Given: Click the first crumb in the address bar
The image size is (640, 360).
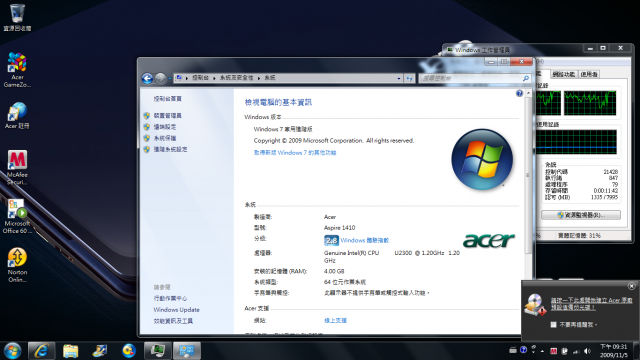Looking at the screenshot, I should (200, 78).
